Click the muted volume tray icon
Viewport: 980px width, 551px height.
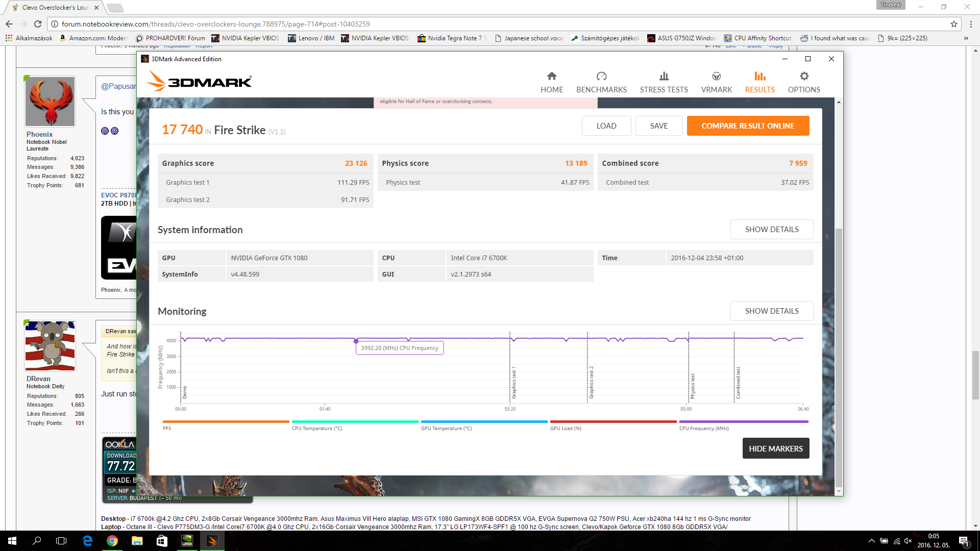(x=908, y=541)
